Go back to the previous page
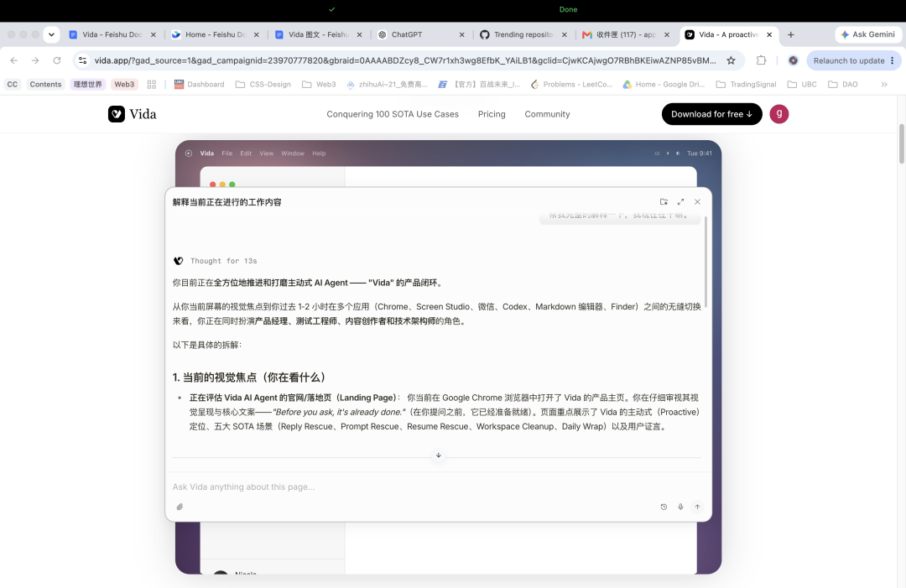 14,60
